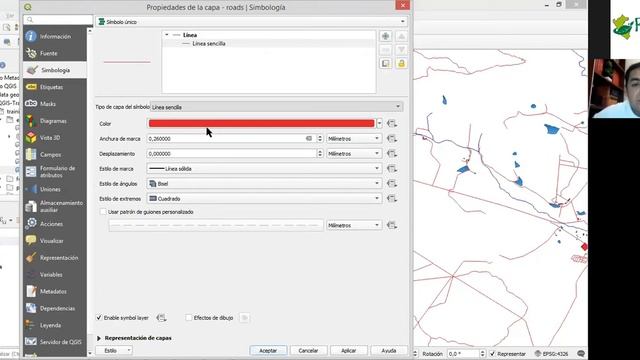Click the properties search box
640x360 pixels.
pyautogui.click(x=58, y=20)
